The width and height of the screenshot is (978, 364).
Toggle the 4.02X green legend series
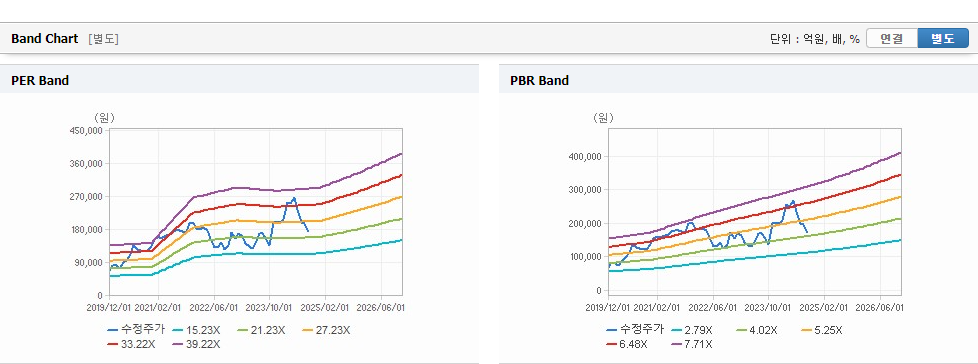point(757,330)
